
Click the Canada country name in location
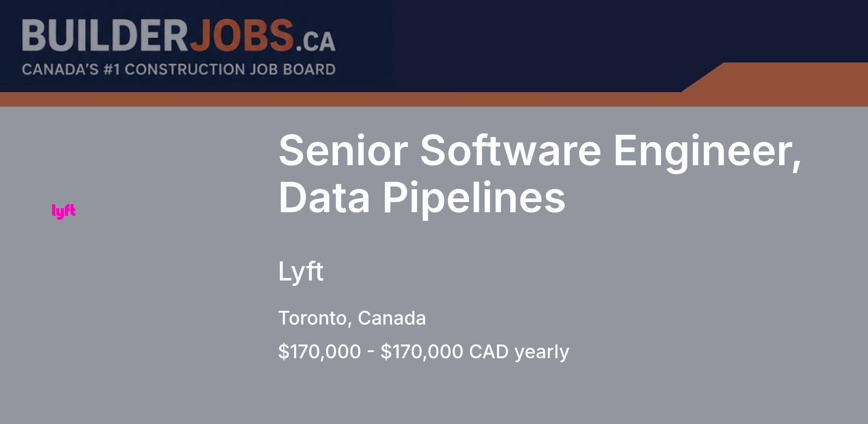point(392,318)
